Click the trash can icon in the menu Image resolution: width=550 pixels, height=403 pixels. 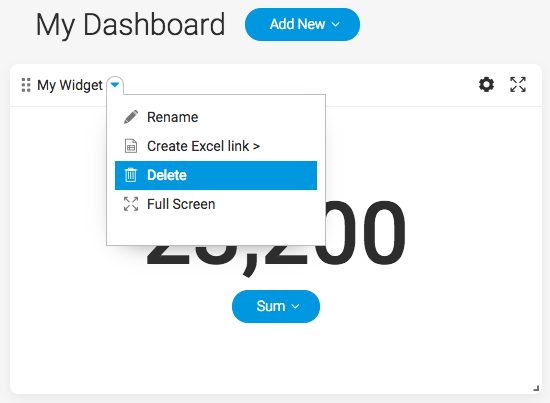click(x=131, y=175)
